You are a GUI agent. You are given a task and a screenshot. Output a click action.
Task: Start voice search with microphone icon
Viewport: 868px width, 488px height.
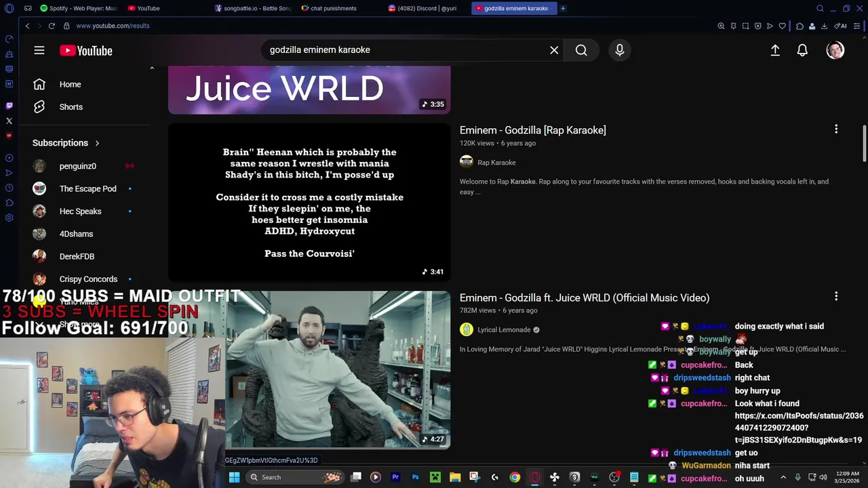point(619,50)
